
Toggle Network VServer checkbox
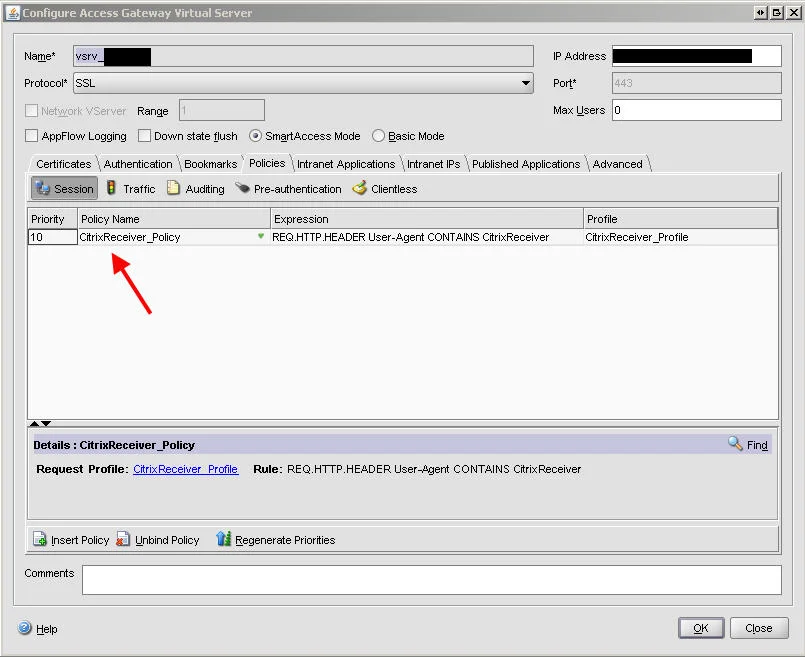click(31, 110)
